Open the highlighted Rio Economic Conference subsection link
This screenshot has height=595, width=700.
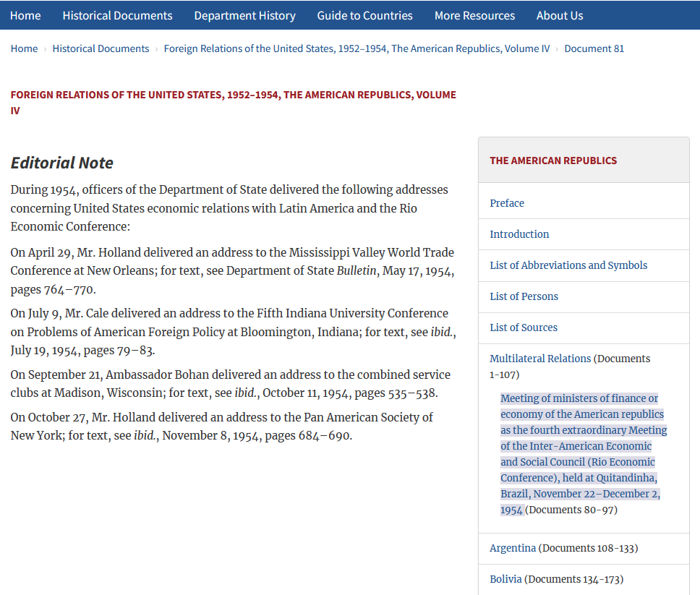coord(584,454)
